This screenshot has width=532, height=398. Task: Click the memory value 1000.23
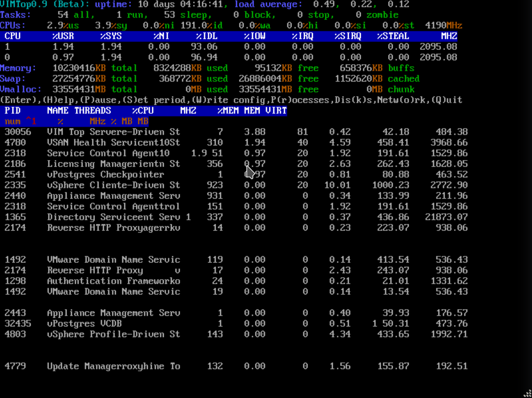point(391,185)
